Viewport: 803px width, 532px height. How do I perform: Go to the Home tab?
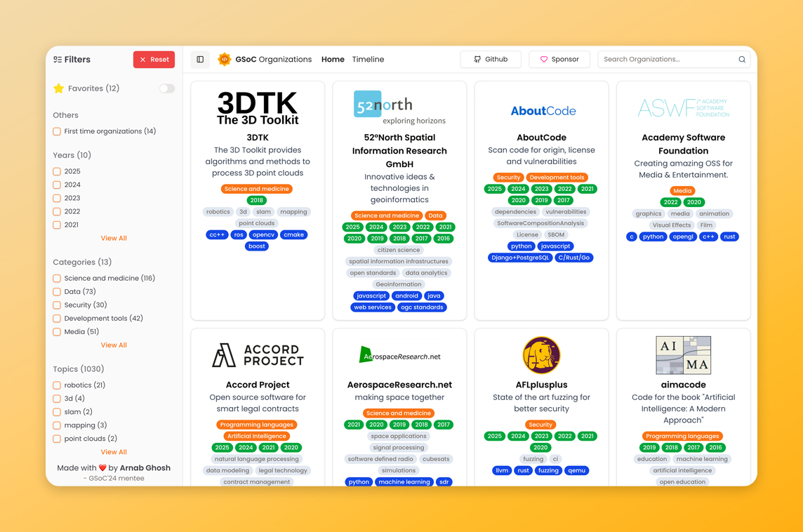point(333,60)
